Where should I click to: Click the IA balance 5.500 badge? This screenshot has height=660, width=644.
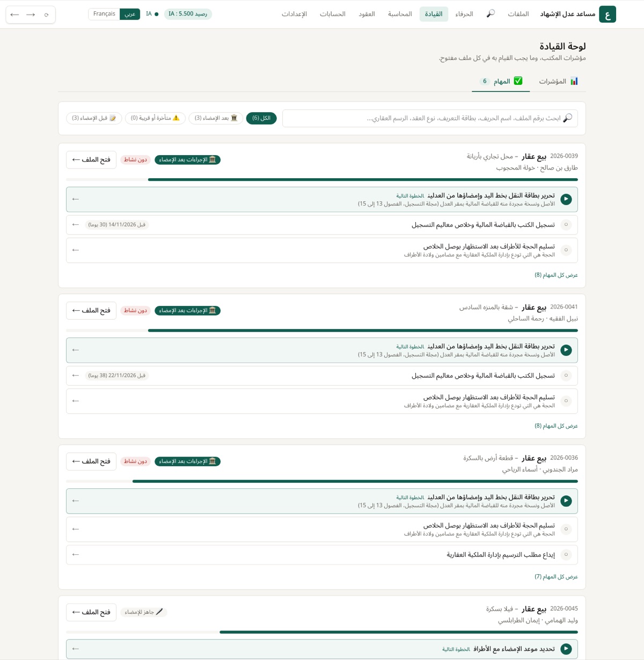(188, 14)
